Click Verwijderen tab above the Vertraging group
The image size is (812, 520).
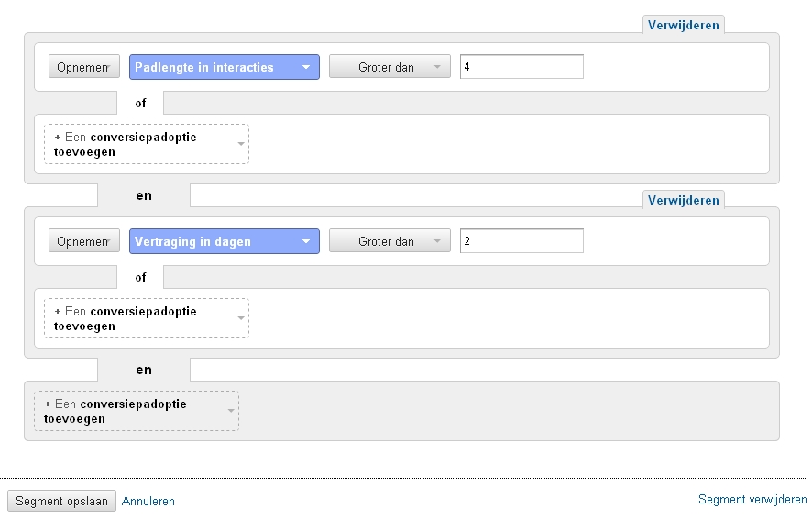[x=683, y=199]
